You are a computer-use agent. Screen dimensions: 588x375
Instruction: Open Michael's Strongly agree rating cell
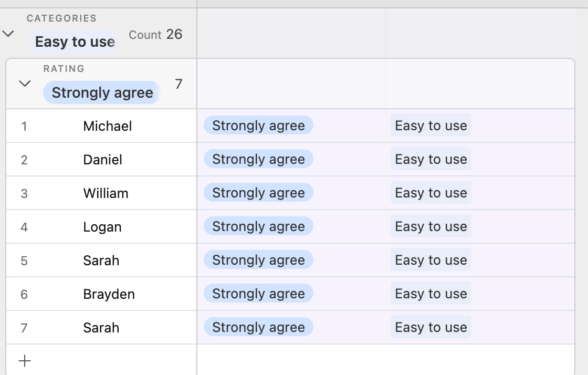(291, 126)
